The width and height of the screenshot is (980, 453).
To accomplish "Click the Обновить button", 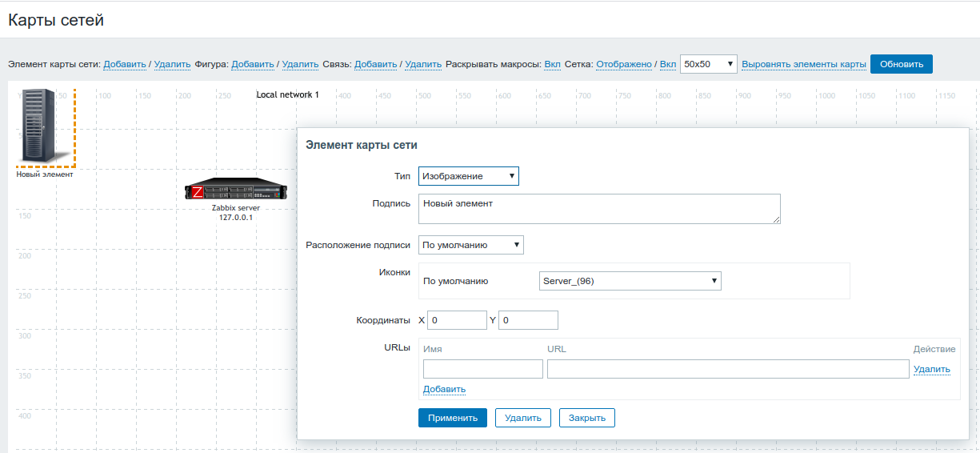I will click(902, 64).
